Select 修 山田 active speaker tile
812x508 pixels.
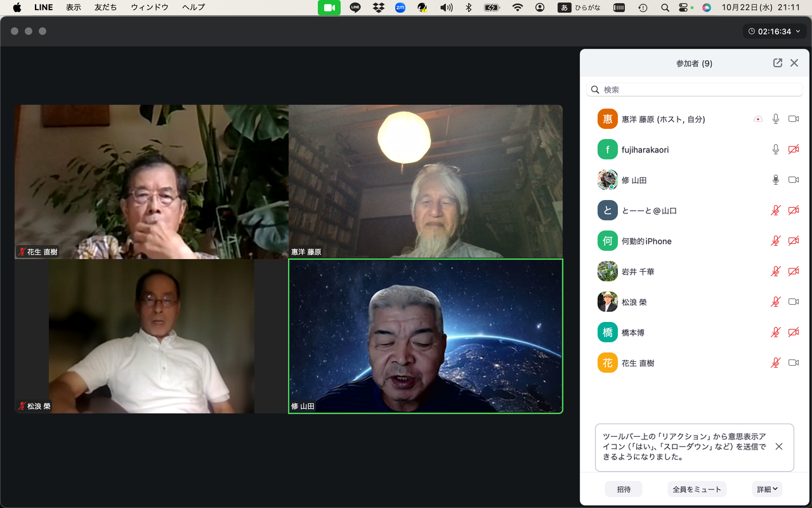[426, 336]
